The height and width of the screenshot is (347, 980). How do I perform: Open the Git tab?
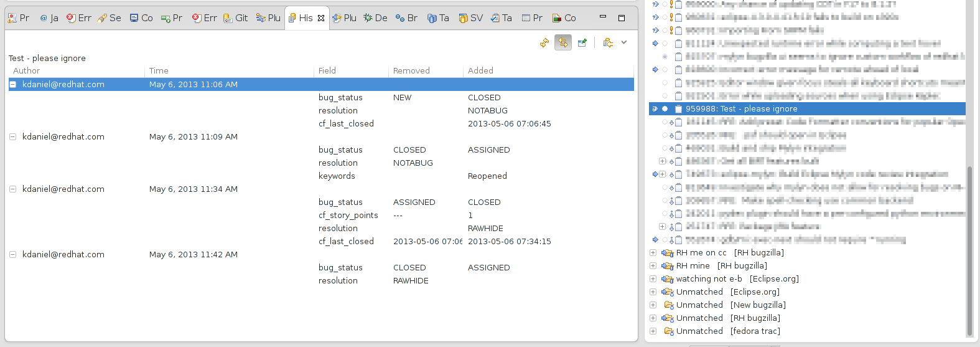click(x=236, y=18)
